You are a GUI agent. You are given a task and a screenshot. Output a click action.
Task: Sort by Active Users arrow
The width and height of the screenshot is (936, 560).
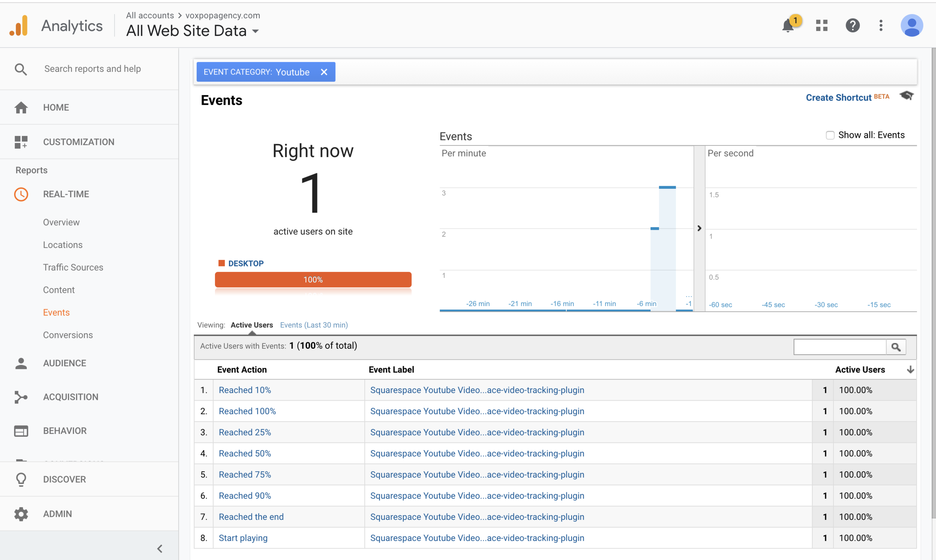910,370
